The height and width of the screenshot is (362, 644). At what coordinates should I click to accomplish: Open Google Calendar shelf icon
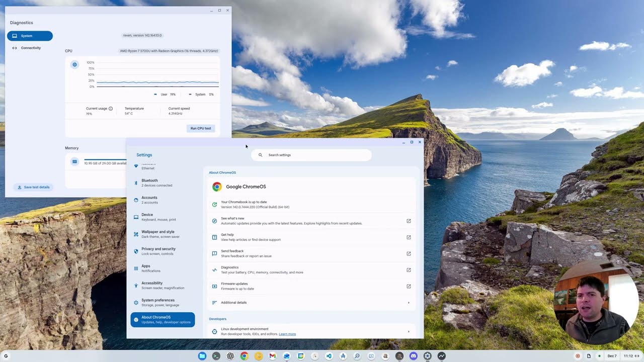coord(300,356)
